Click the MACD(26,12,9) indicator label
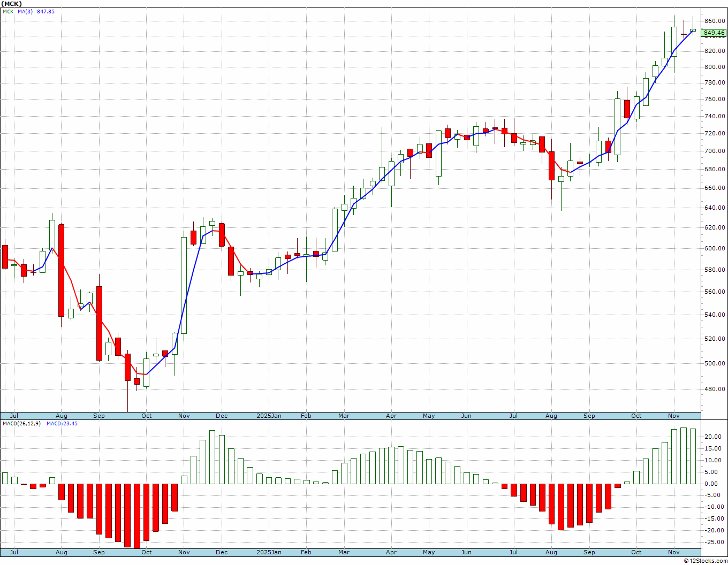 click(21, 424)
